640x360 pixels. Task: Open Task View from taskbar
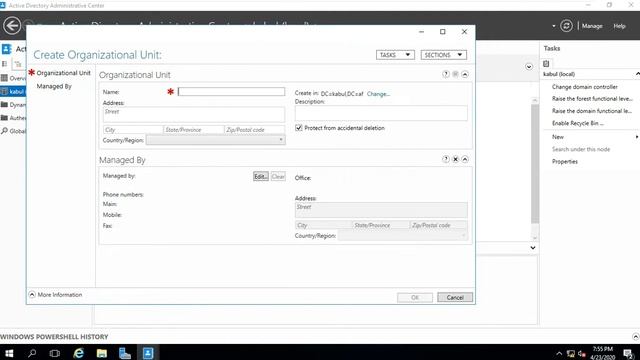tap(55, 353)
